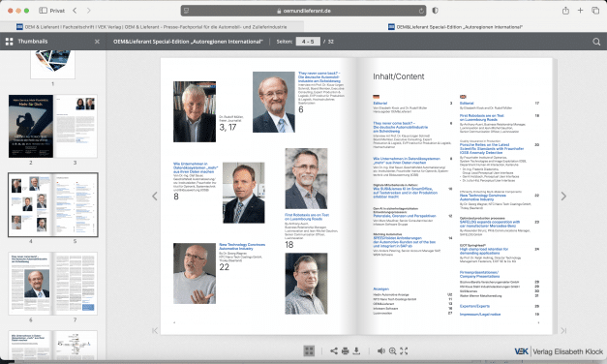Share the publication via the bottom share icon
607x364 pixels.
point(334,350)
